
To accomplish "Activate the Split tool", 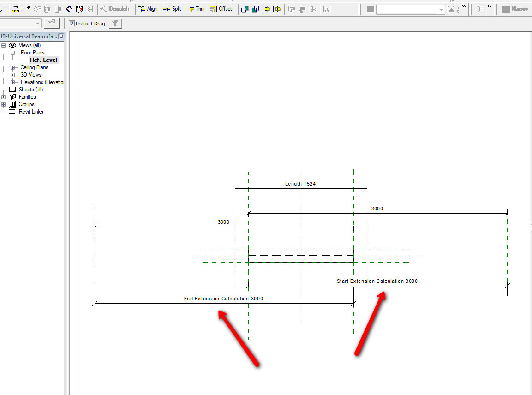I will pyautogui.click(x=172, y=9).
